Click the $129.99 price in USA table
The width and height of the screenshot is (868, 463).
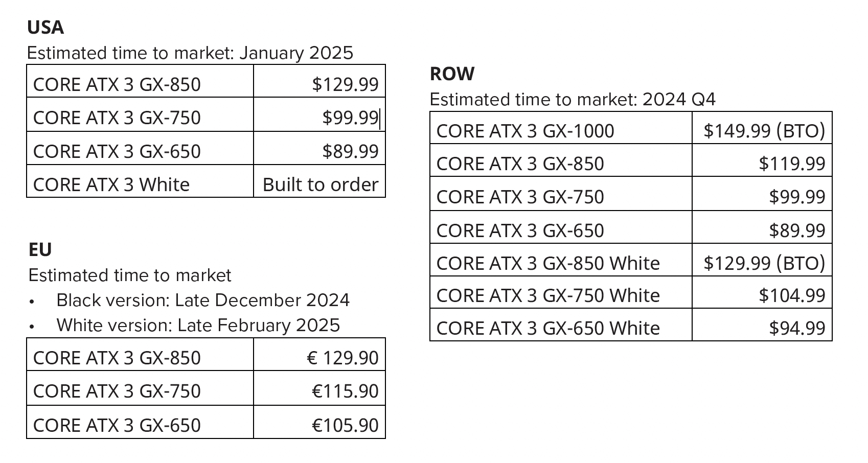(x=345, y=85)
